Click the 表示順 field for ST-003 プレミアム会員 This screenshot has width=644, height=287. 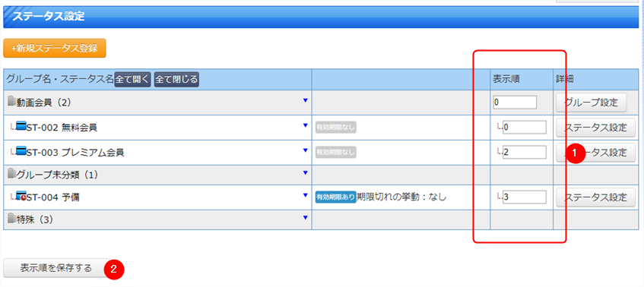pos(525,152)
